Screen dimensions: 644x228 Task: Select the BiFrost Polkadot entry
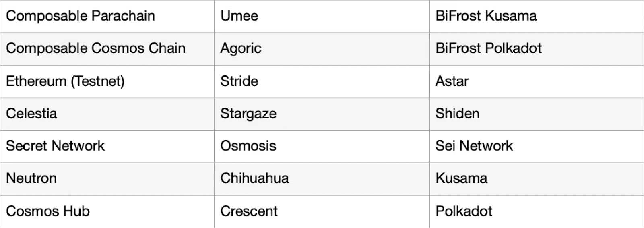click(x=488, y=48)
